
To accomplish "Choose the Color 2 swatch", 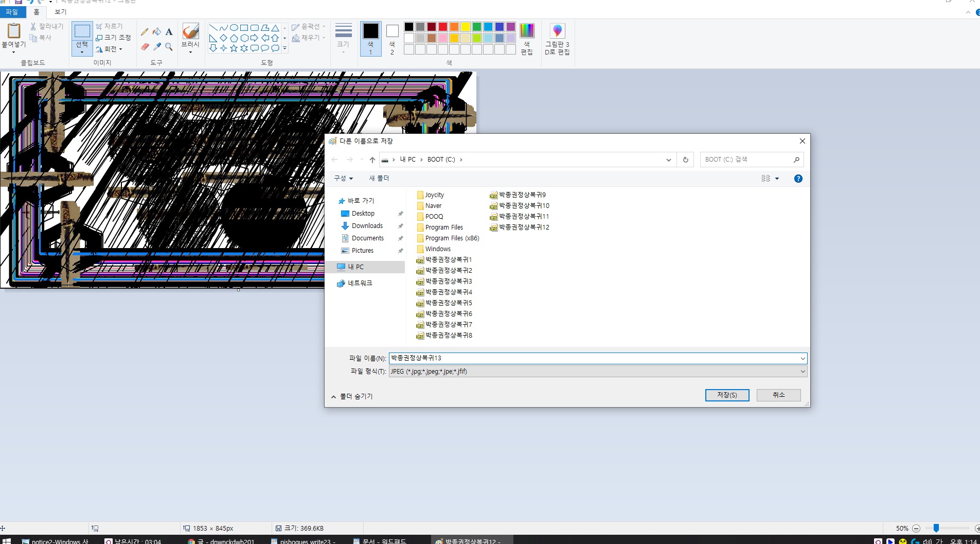I will pos(392,39).
